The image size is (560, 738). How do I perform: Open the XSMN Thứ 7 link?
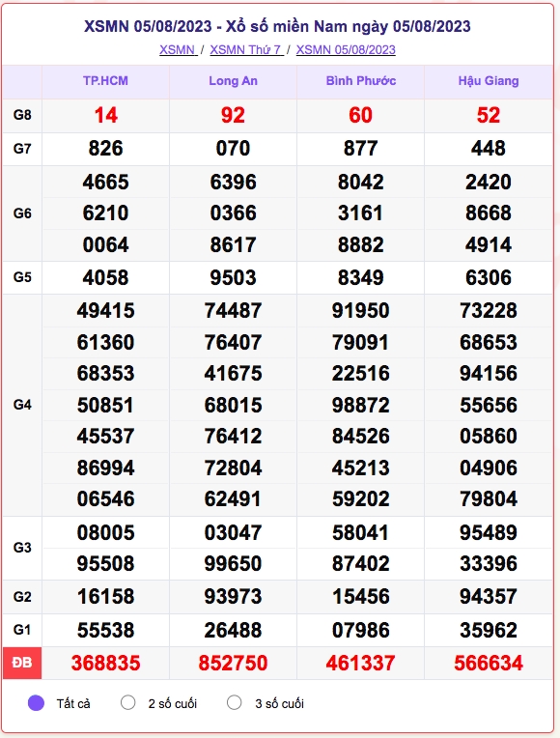246,50
